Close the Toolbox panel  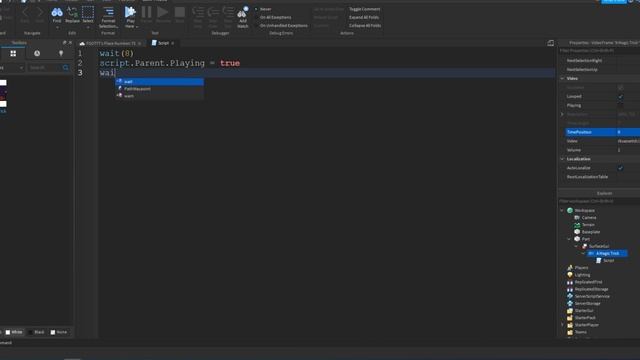tap(70, 42)
